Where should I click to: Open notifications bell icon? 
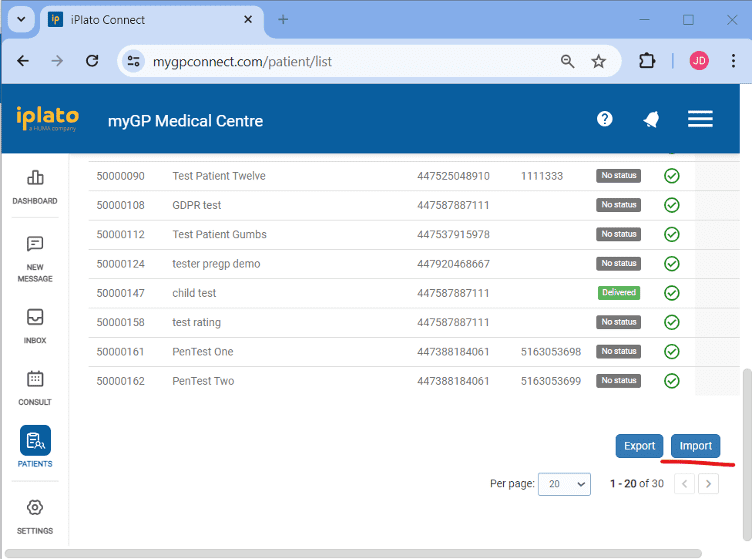[x=651, y=120]
